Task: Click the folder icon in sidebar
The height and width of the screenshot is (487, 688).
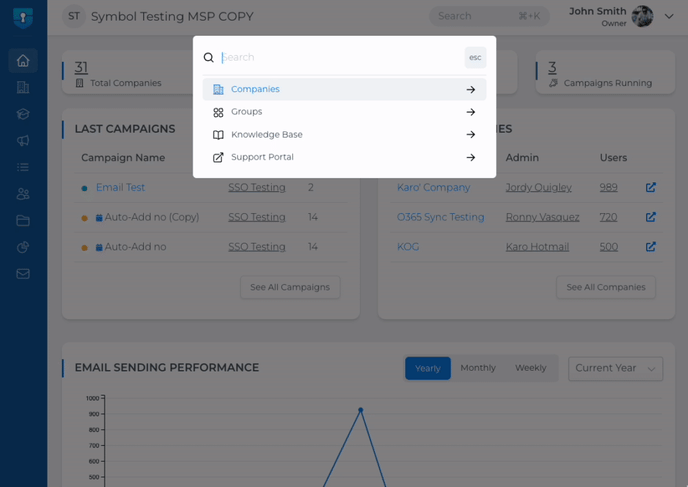Action: tap(23, 220)
